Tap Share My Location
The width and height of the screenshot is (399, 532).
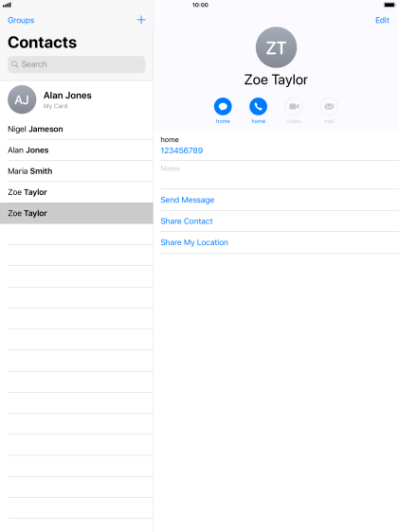pos(194,242)
